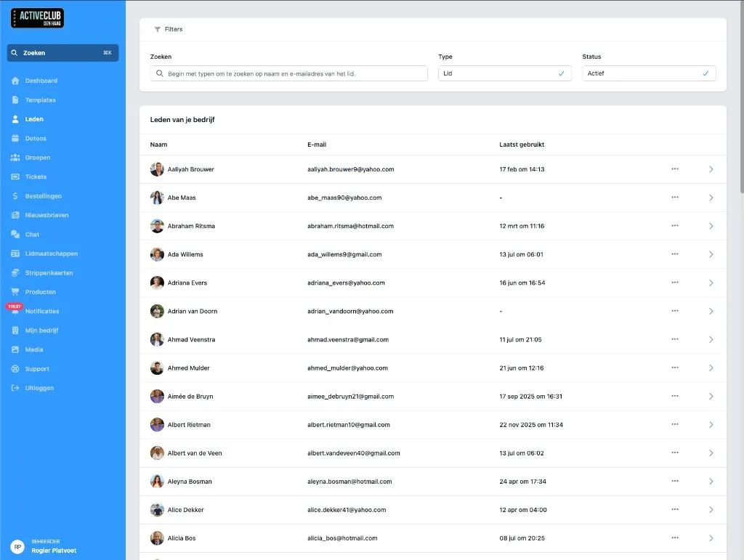The height and width of the screenshot is (560, 744).
Task: Expand Aleyna Bosman row chevron
Action: point(711,482)
